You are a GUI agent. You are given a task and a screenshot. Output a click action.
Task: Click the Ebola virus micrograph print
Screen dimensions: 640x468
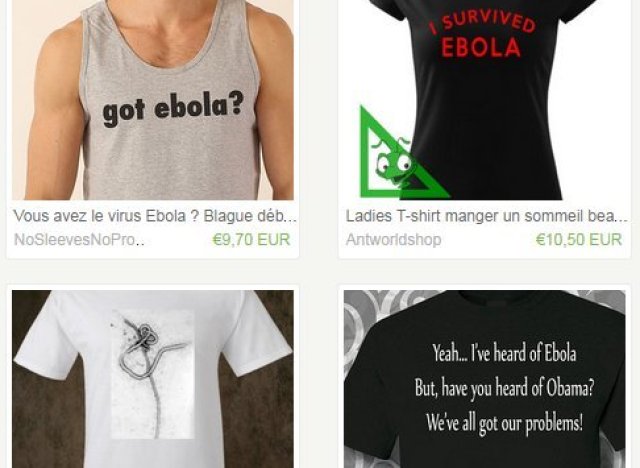click(x=153, y=374)
